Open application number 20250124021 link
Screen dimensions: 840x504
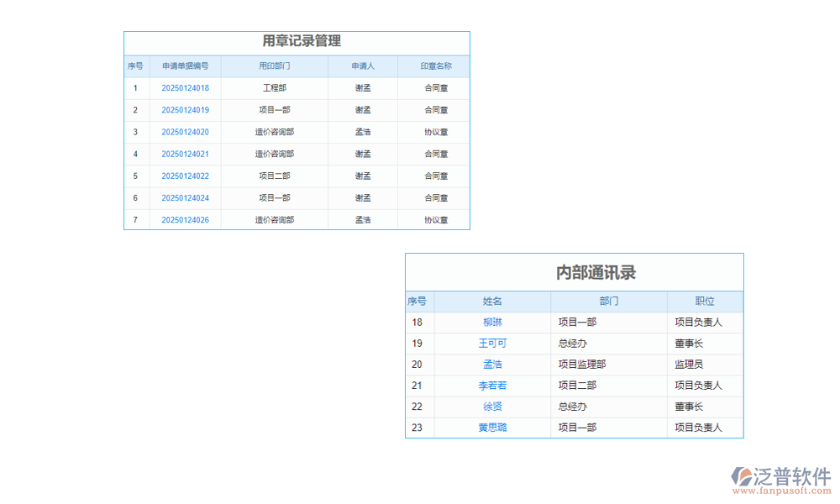tap(185, 154)
